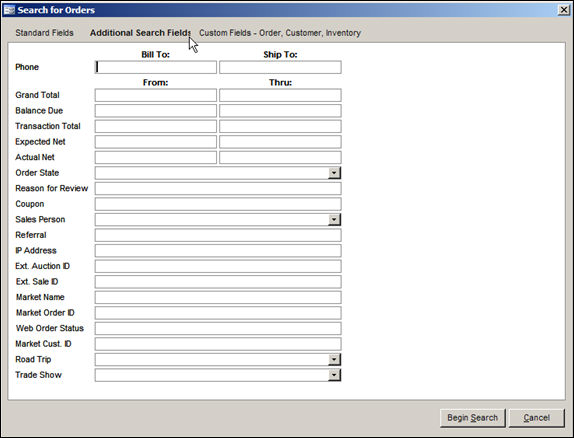The image size is (574, 438).
Task: Open the Trade Show dropdown arrow
Action: coord(334,375)
